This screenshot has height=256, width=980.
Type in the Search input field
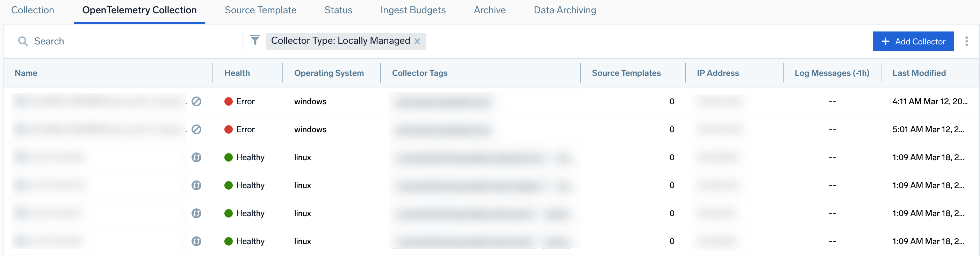tap(133, 41)
